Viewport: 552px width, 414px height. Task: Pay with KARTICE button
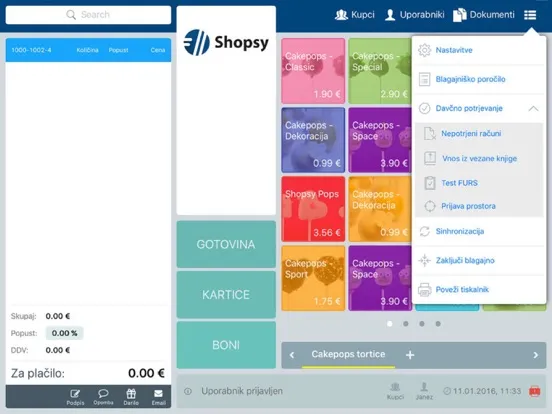pyautogui.click(x=226, y=295)
